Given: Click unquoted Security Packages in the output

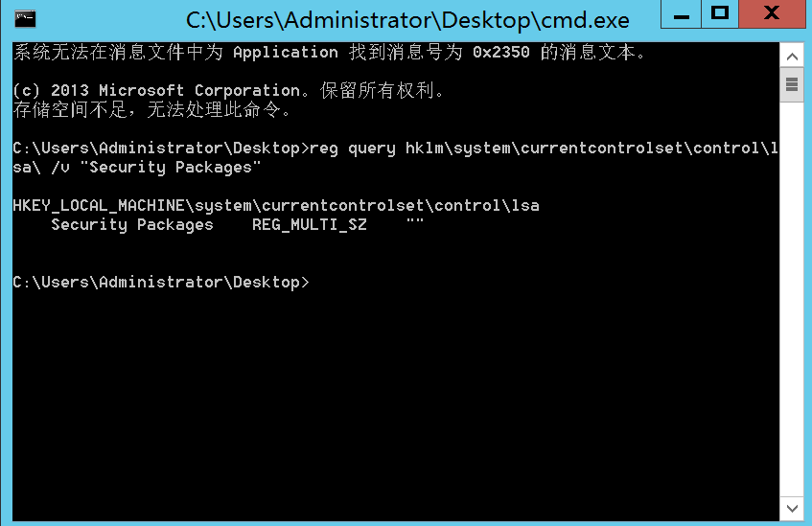Looking at the screenshot, I should coord(132,225).
